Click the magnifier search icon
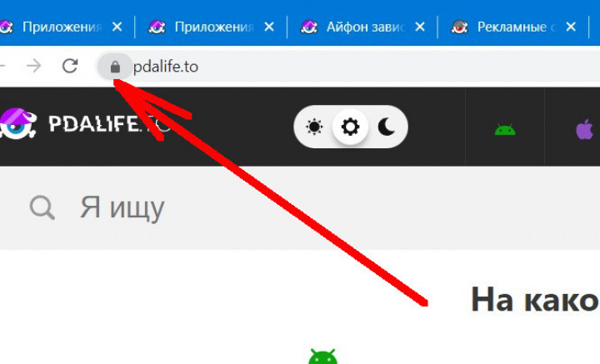Image resolution: width=600 pixels, height=364 pixels. [x=42, y=208]
